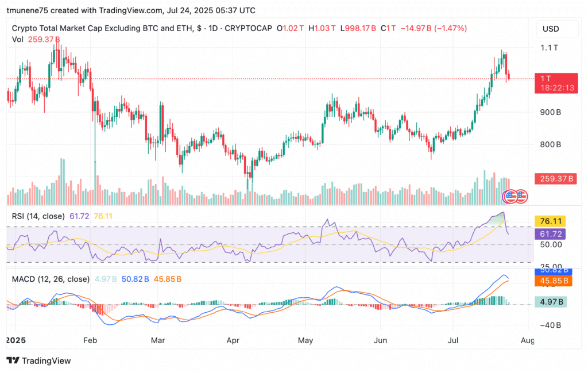The height and width of the screenshot is (372, 588).
Task: Click the Feb label on time axis
Action: (x=90, y=340)
